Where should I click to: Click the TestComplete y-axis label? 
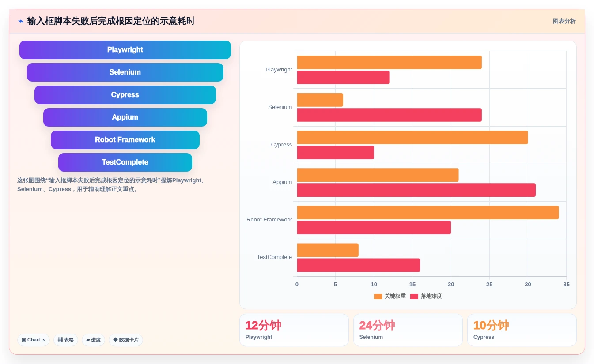pyautogui.click(x=274, y=257)
